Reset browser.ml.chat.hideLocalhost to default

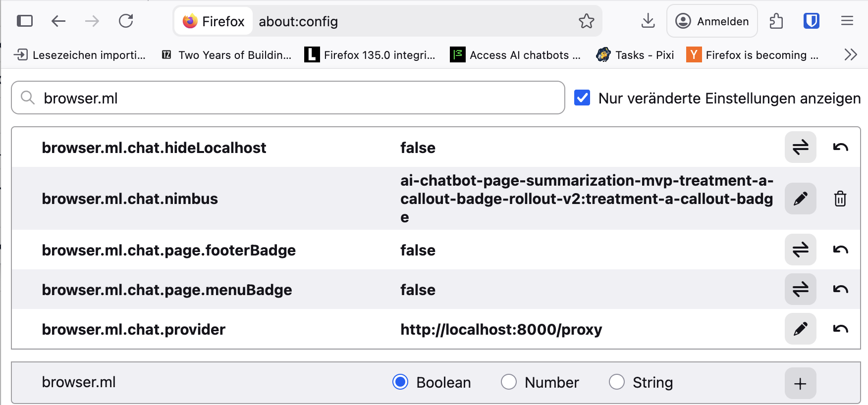coord(840,147)
